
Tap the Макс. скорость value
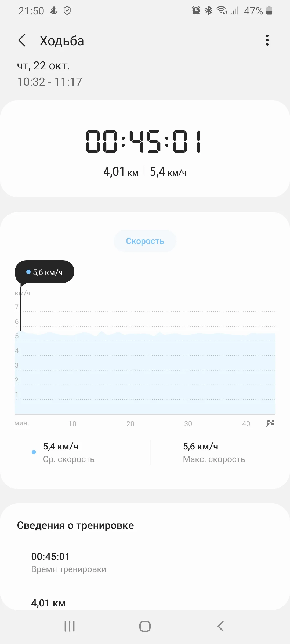pos(200,447)
